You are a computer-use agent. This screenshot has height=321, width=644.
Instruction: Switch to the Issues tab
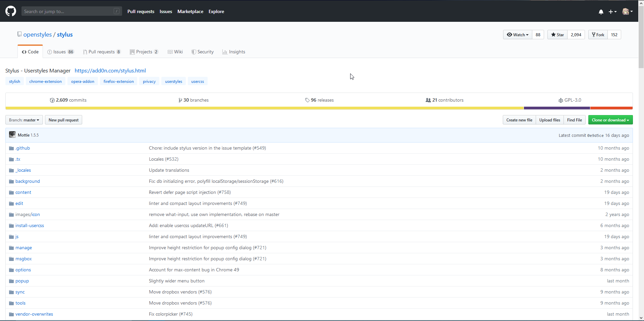[x=61, y=52]
